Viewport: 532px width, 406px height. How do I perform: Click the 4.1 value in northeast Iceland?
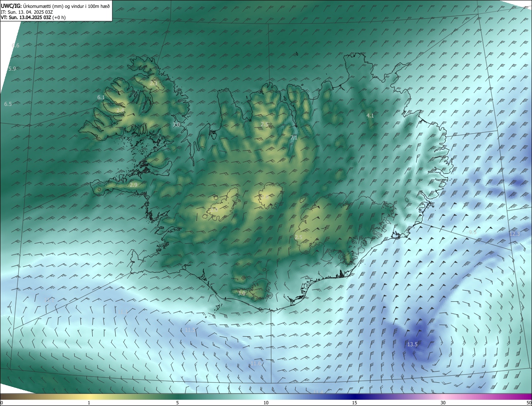pos(370,115)
